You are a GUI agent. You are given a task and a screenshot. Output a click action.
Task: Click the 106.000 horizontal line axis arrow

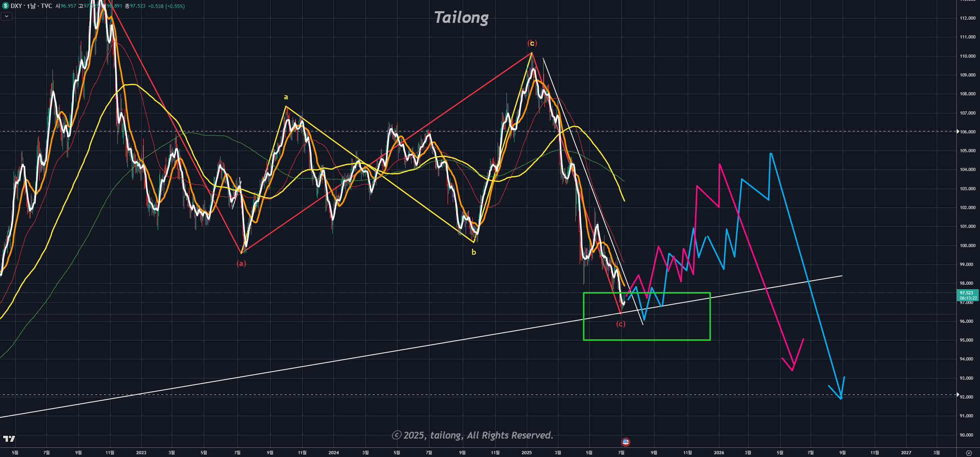pyautogui.click(x=958, y=131)
